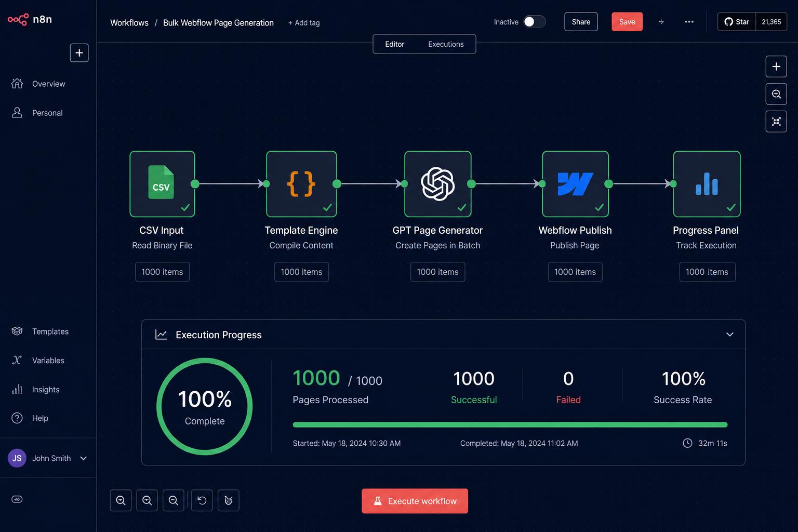
Task: Click the zoom-in magnifier below the add node button
Action: (776, 94)
